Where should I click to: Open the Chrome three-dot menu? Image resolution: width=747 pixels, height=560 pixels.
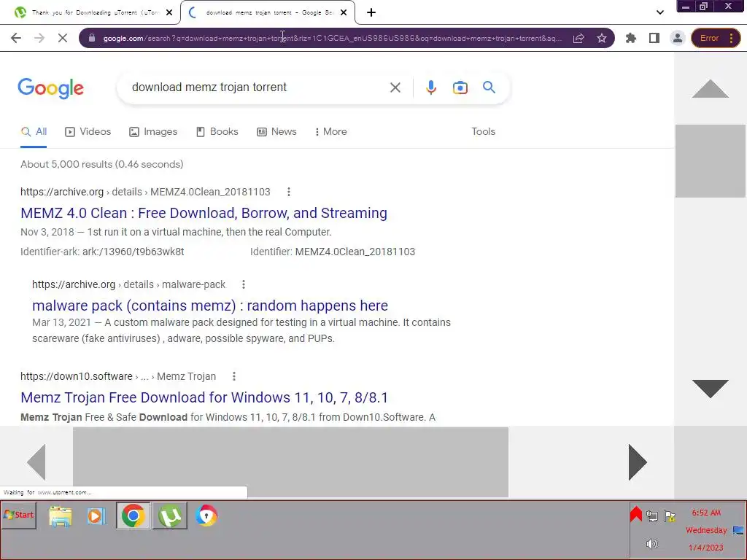[732, 38]
